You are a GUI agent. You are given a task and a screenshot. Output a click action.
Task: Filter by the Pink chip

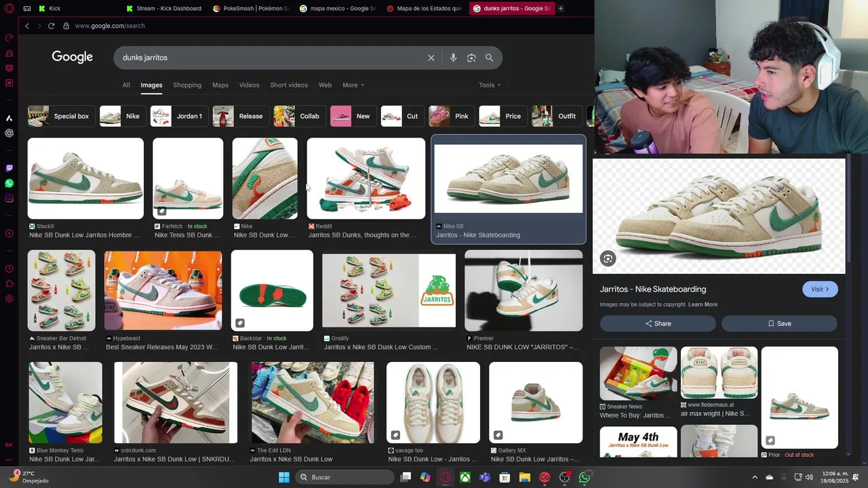451,116
